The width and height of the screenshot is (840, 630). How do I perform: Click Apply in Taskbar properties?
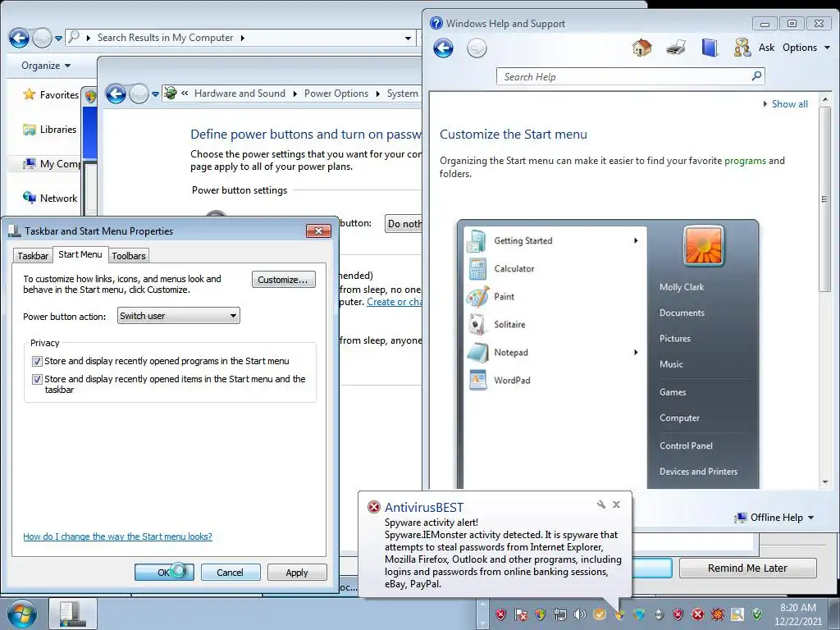[297, 572]
